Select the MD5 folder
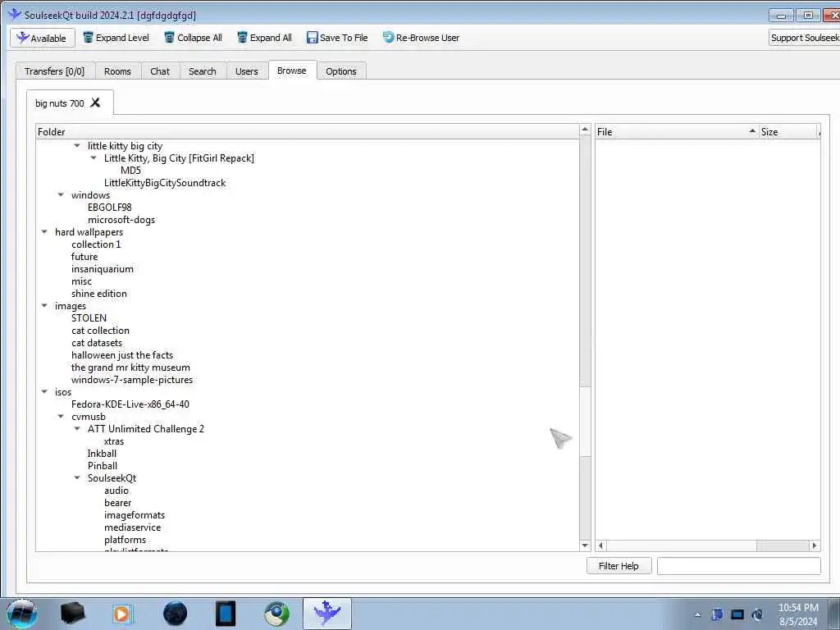This screenshot has width=840, height=630. [x=130, y=171]
